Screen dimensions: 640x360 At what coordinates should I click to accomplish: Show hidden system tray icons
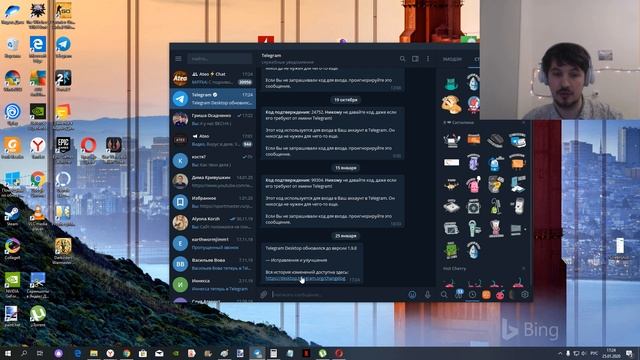pos(560,353)
